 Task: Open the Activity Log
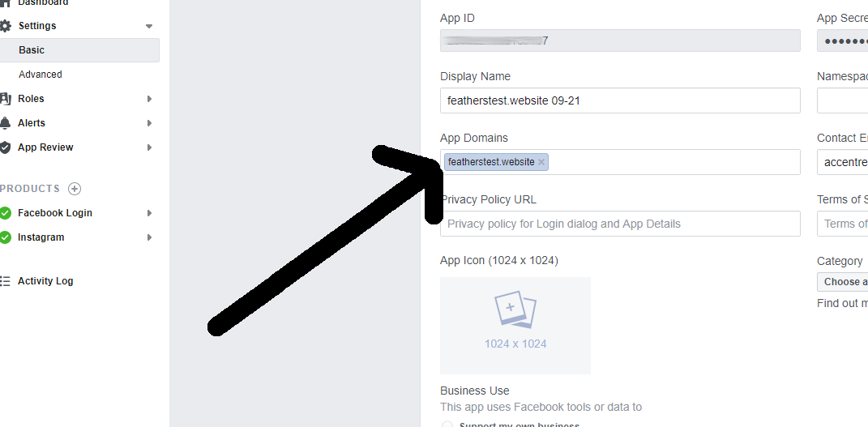click(x=45, y=281)
